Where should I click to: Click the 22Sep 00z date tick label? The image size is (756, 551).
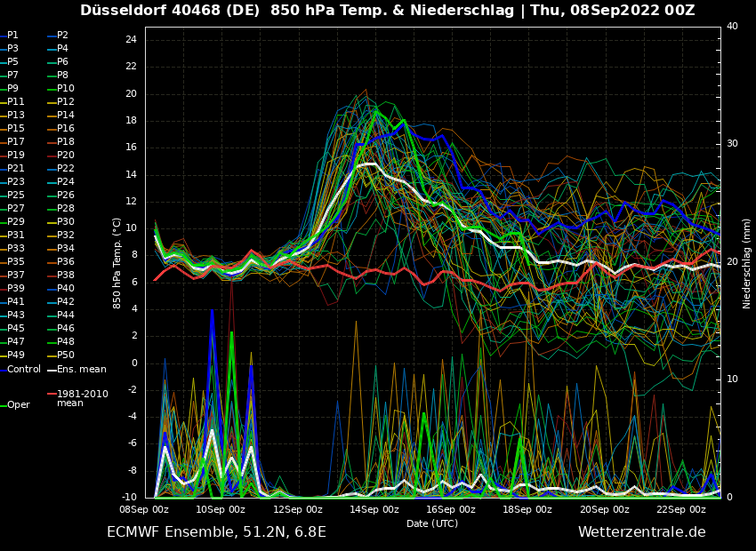click(x=681, y=510)
